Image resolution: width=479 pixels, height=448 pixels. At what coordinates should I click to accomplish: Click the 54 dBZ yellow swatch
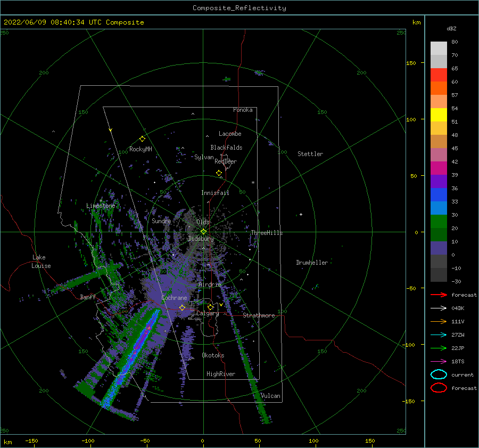click(439, 115)
